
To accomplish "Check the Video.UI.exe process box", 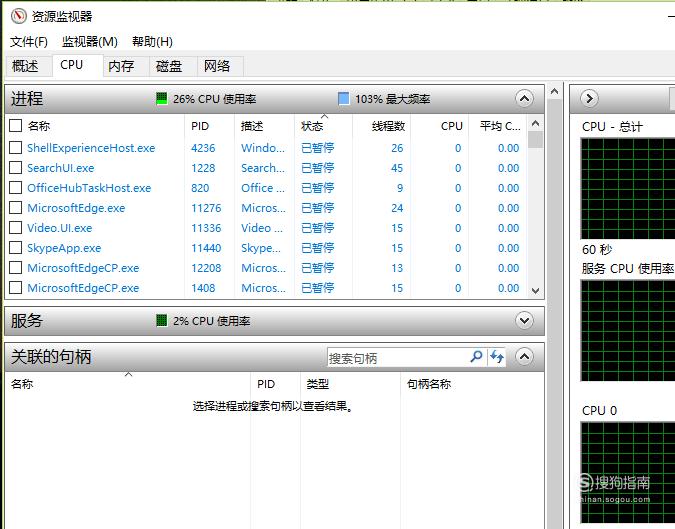I will (15, 228).
